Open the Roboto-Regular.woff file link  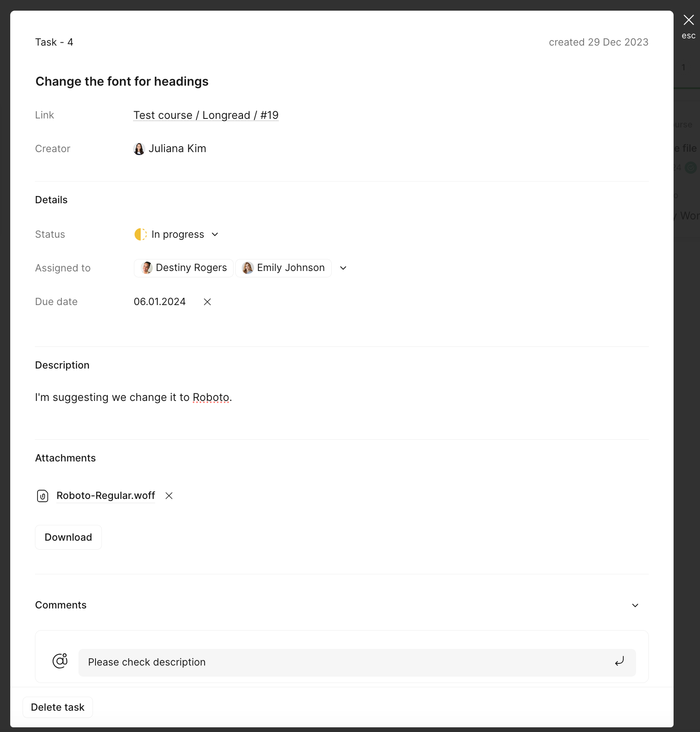106,496
